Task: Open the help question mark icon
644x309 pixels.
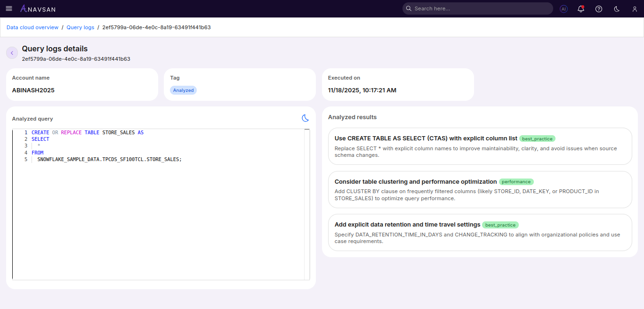Action: coord(599,8)
